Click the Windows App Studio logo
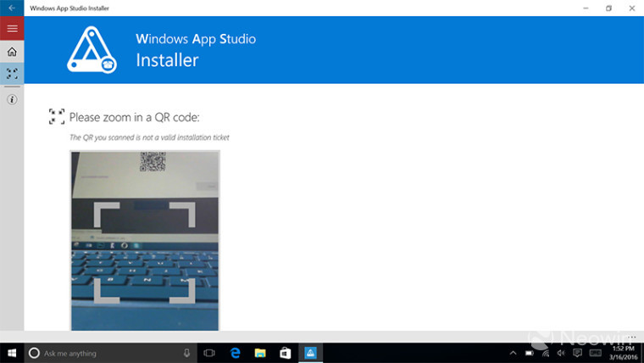The image size is (644, 363). click(x=92, y=50)
